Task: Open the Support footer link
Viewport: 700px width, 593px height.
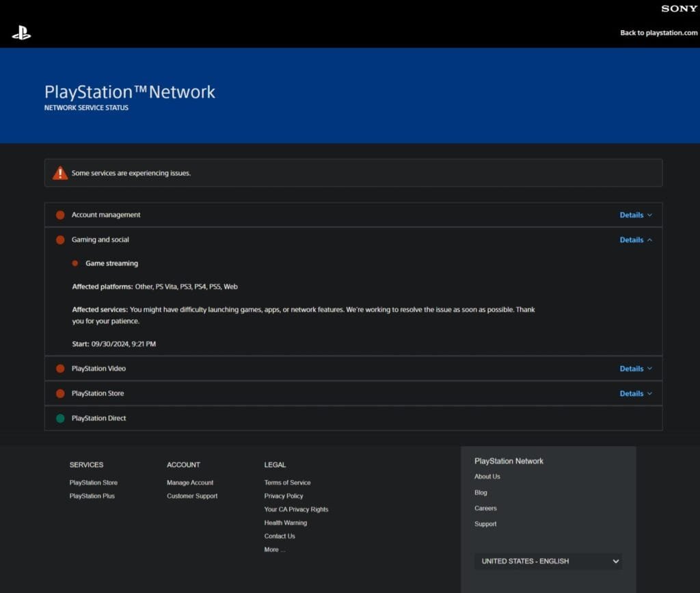Action: click(x=485, y=524)
